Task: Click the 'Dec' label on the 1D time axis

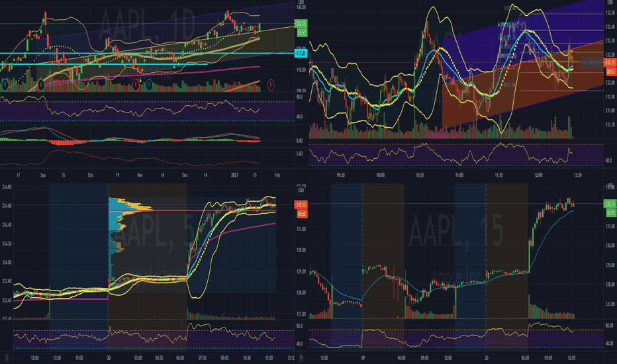Action: (x=185, y=175)
